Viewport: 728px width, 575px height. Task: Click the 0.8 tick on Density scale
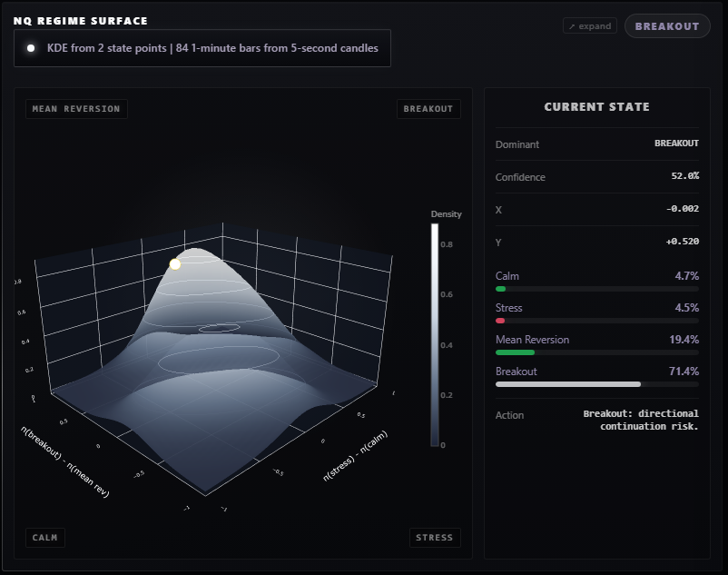(447, 244)
